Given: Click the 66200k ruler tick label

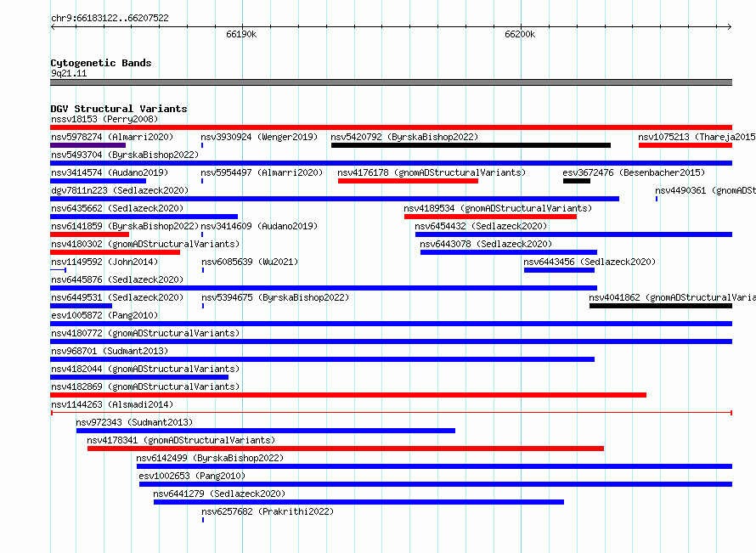Looking at the screenshot, I should (x=520, y=34).
